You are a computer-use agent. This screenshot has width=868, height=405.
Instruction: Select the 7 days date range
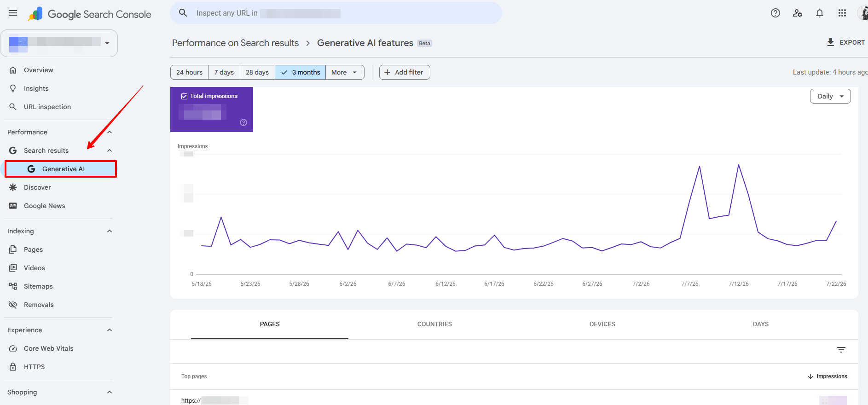(224, 72)
